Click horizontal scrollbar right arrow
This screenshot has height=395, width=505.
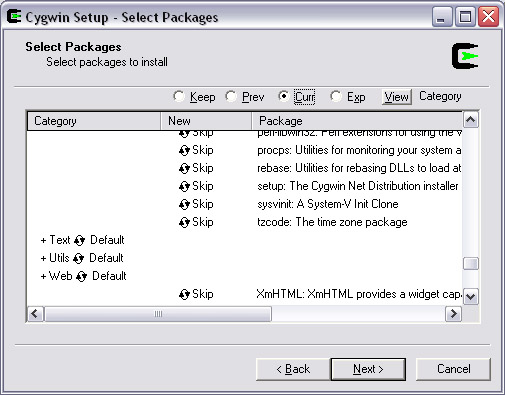click(454, 314)
